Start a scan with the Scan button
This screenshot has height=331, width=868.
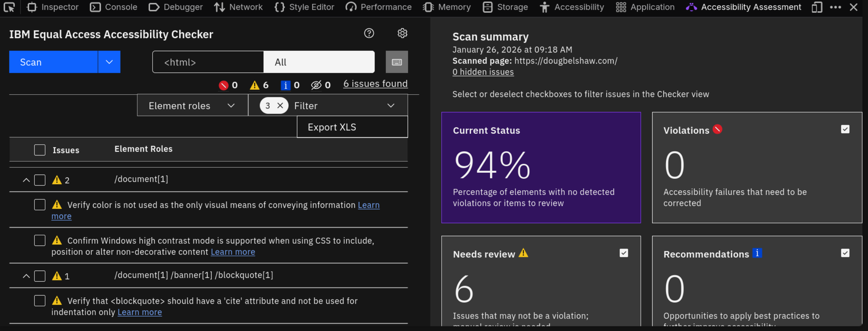click(53, 62)
